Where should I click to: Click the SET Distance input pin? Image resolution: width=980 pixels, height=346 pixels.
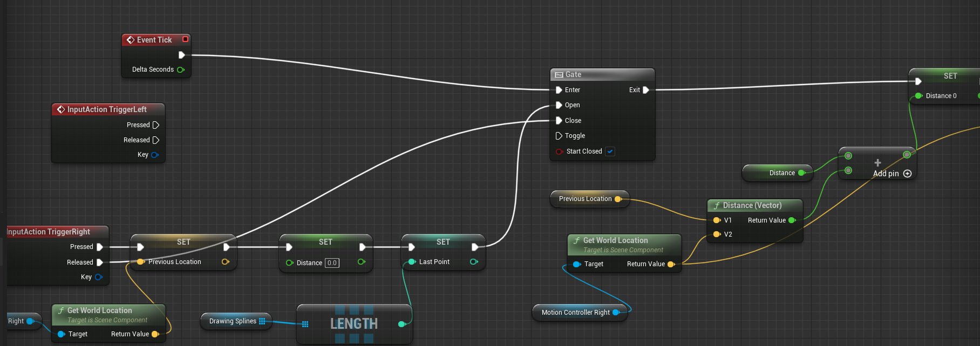290,263
